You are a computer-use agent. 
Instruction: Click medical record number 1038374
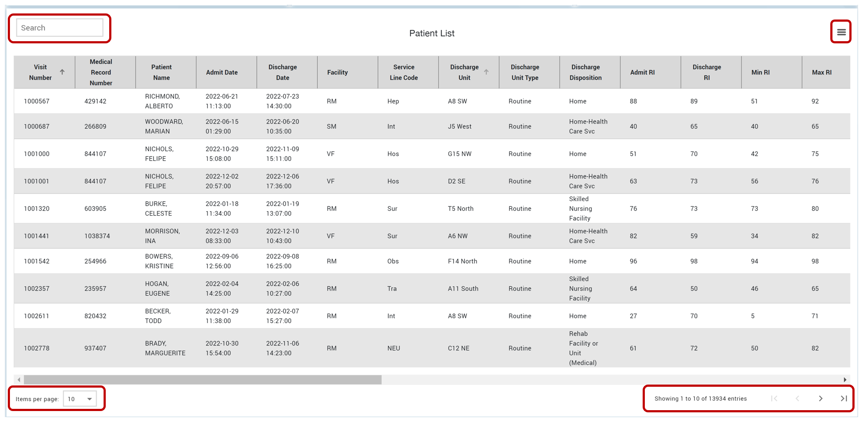97,236
